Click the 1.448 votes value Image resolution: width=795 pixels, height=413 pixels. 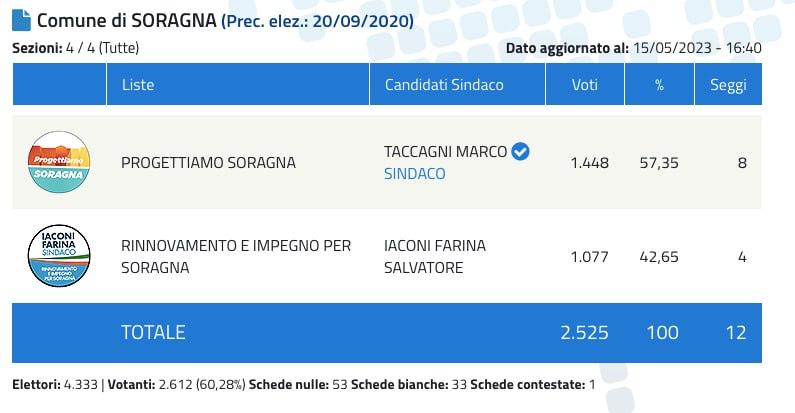point(589,162)
